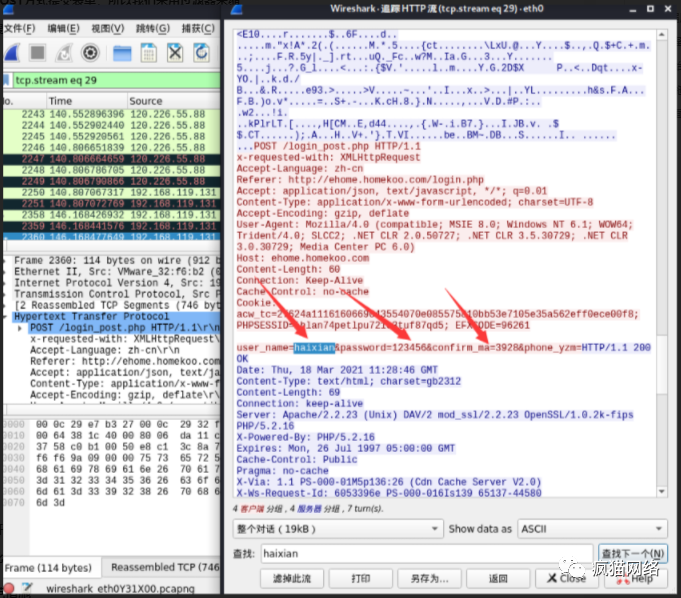Click the display filter bookmark icon

point(7,80)
